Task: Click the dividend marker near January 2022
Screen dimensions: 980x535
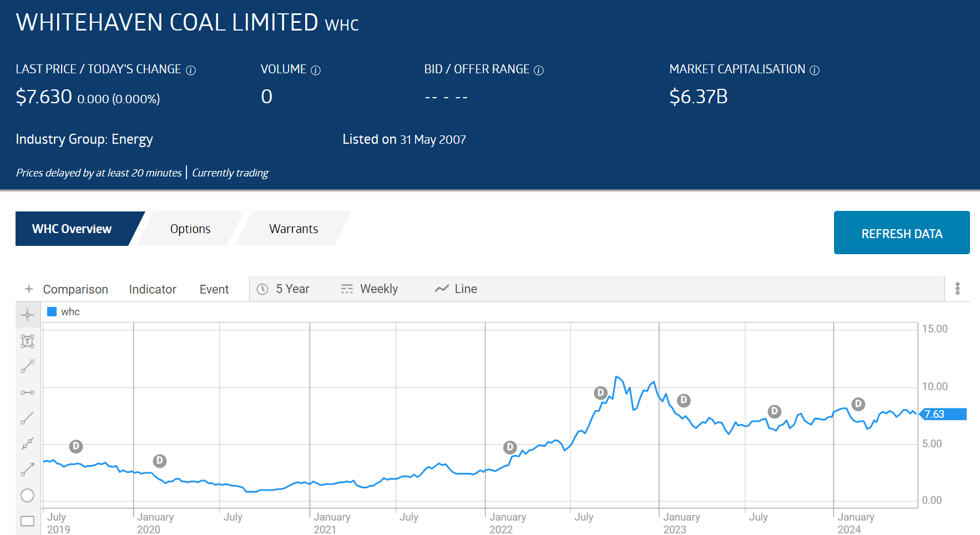Action: tap(510, 447)
